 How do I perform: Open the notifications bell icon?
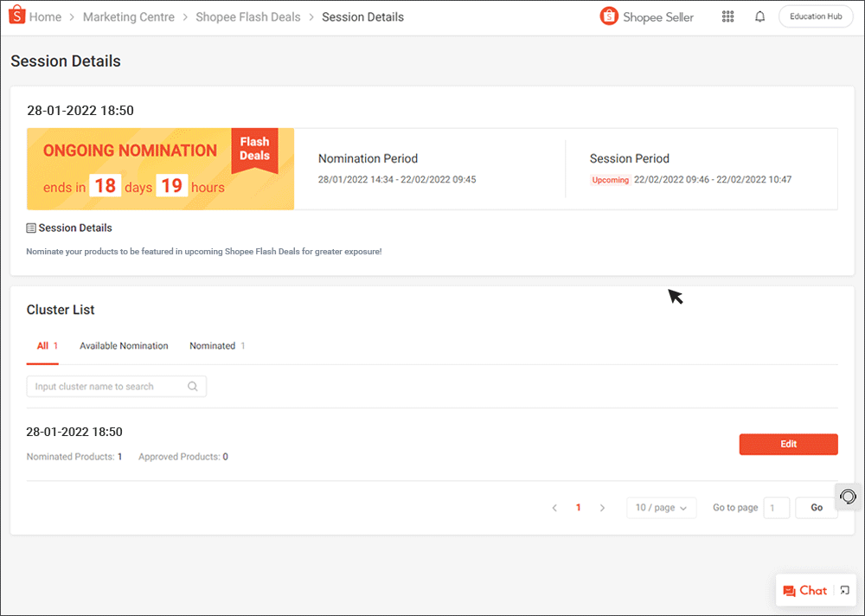[x=759, y=16]
